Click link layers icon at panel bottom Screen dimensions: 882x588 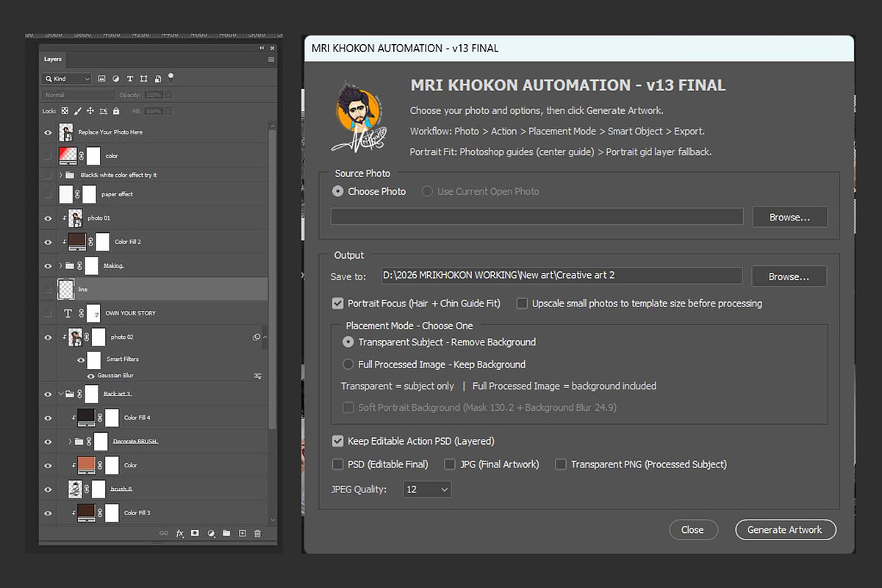click(164, 534)
